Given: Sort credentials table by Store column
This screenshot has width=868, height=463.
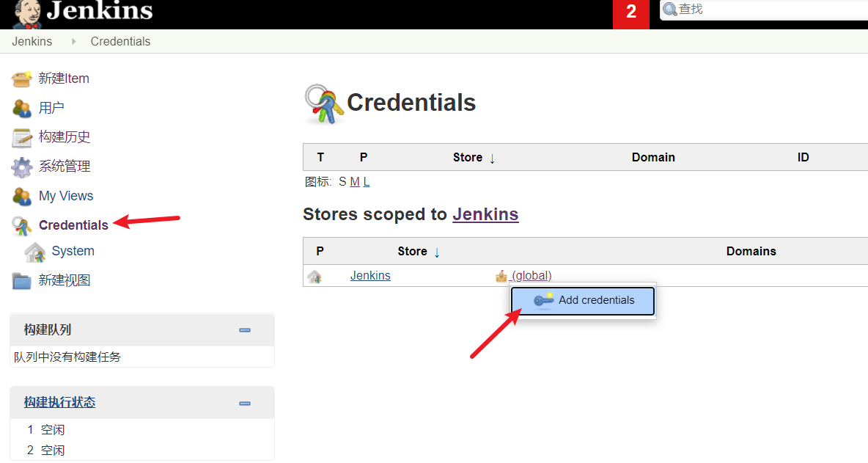Looking at the screenshot, I should 474,158.
